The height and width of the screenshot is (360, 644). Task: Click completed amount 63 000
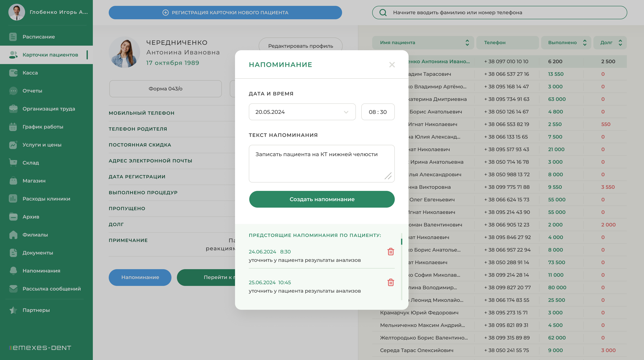pyautogui.click(x=557, y=99)
